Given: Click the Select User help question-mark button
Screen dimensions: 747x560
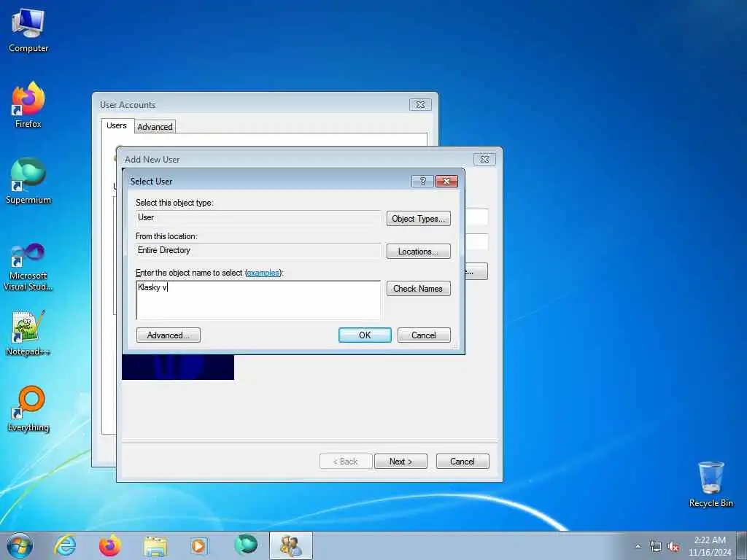Looking at the screenshot, I should (x=422, y=181).
